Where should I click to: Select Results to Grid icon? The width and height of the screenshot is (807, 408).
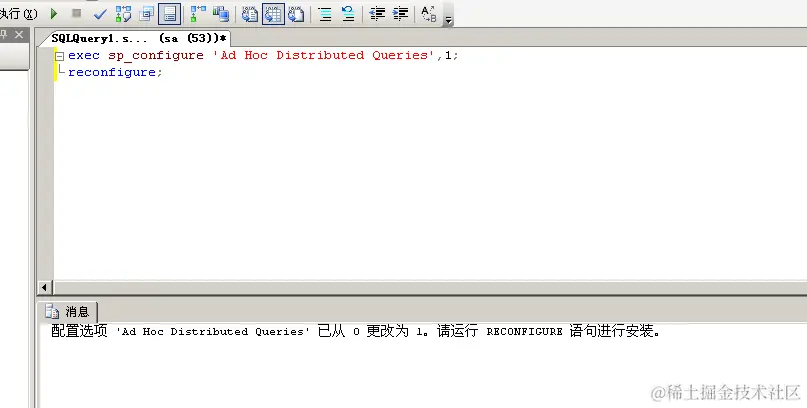pyautogui.click(x=273, y=14)
